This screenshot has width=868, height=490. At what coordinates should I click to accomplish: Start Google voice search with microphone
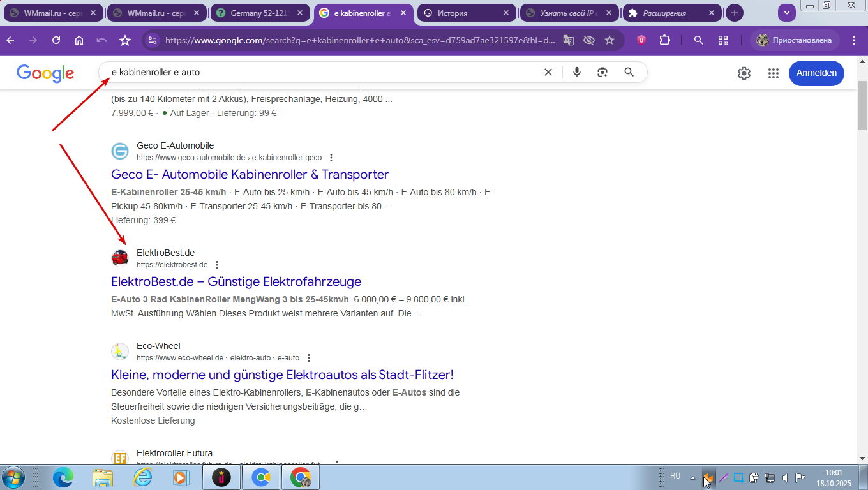click(x=577, y=72)
